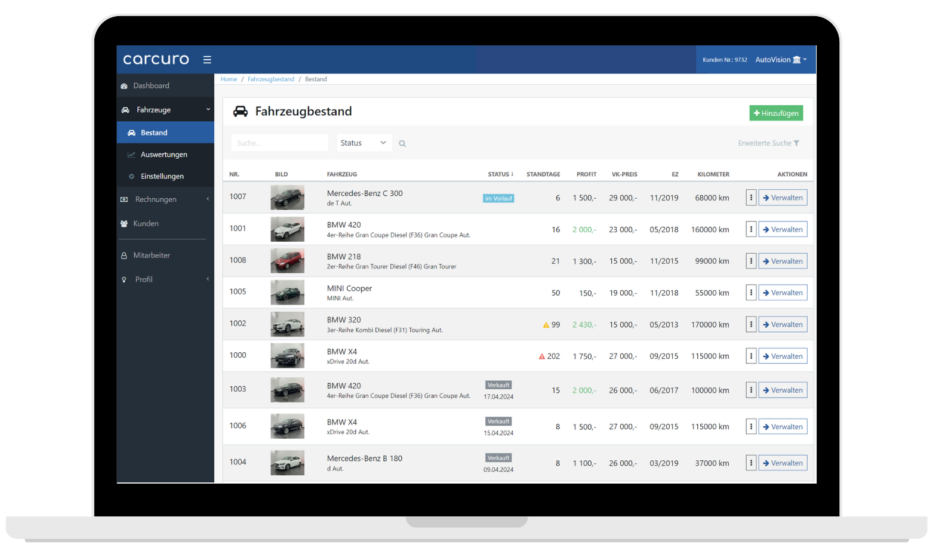
Task: Click the filter funnel icon of Erweiterte Suche
Action: [796, 143]
